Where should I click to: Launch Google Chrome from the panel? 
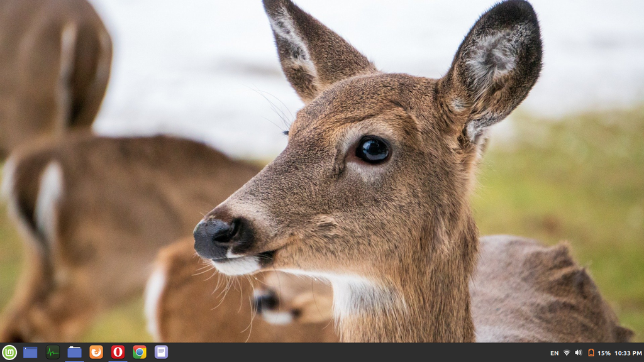[140, 352]
